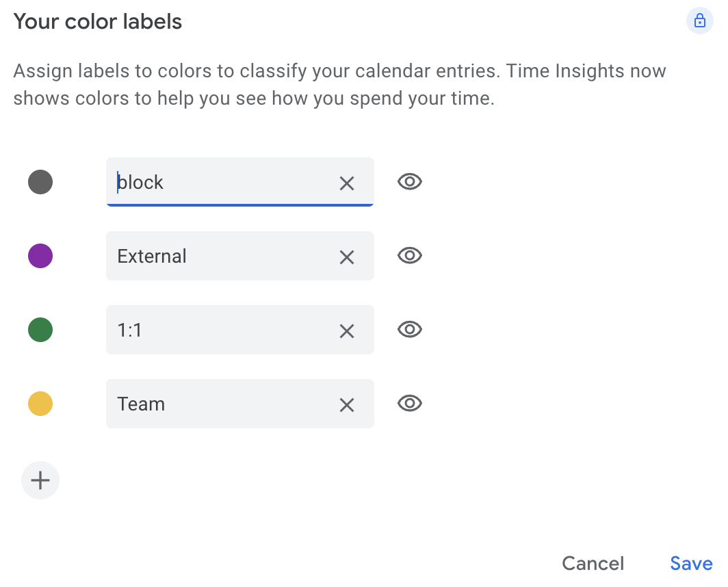Select the yellow Team color swatch
728x587 pixels.
pyautogui.click(x=40, y=404)
